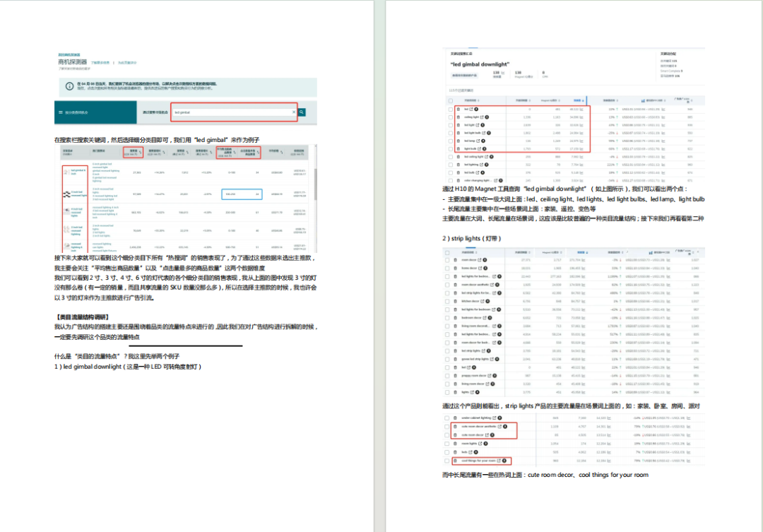Sort led gimbal table by the blue search-volume column
Viewport: 763px width, 532px height.
[579, 101]
